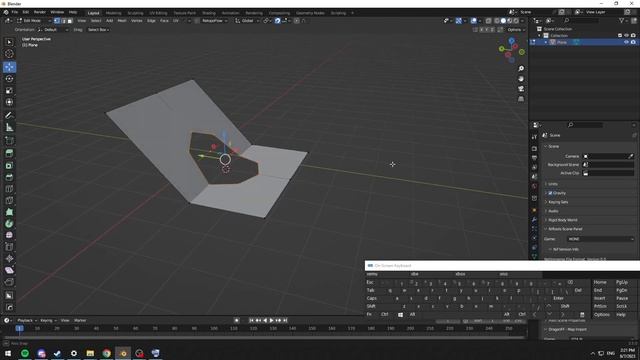
Task: Switch to the UV Editing workspace tab
Action: click(158, 13)
